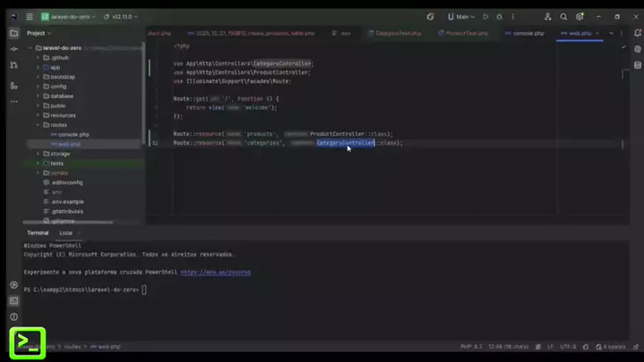Open the Project tool window icon
The height and width of the screenshot is (362, 644).
coord(13,33)
